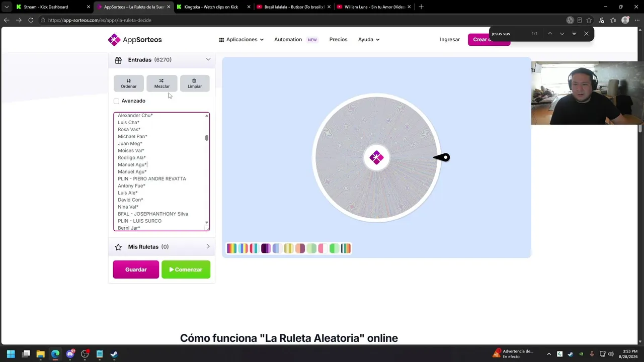
Task: Click the Mis Ruletas star icon
Action: 118,247
